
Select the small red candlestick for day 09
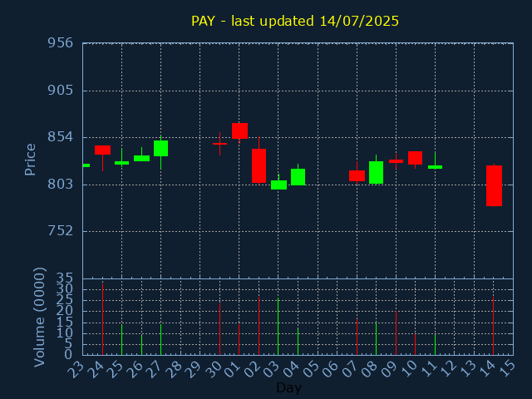pos(396,161)
